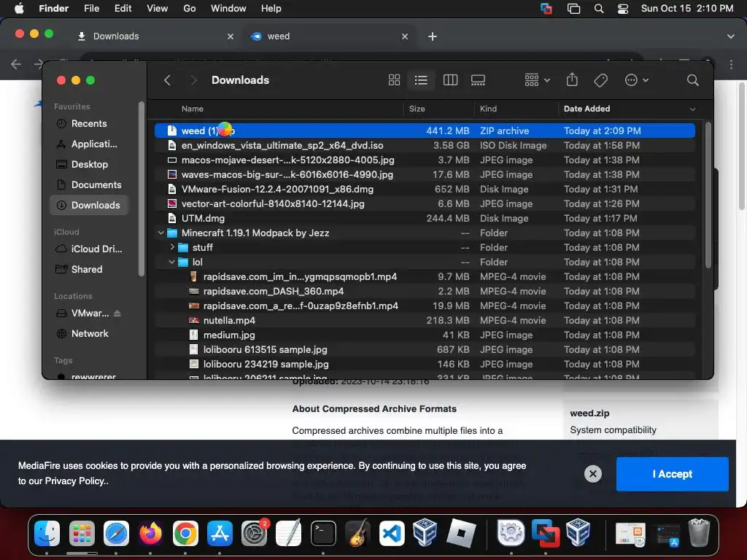747x560 pixels.
Task: Switch Finder to column view
Action: [x=450, y=80]
